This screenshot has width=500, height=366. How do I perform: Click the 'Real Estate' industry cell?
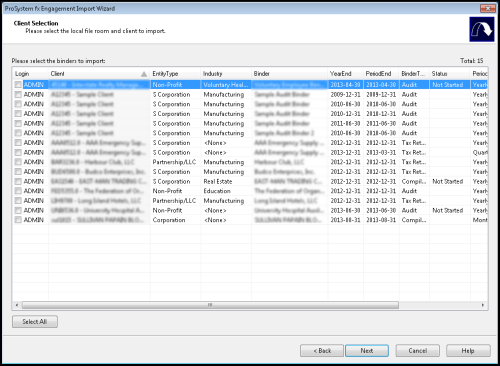coord(218,181)
